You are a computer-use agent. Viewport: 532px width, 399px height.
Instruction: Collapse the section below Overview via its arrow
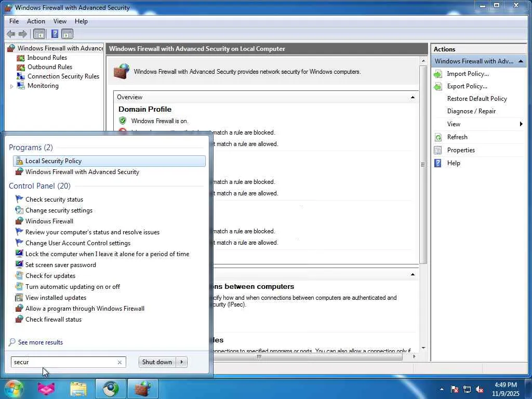click(413, 274)
